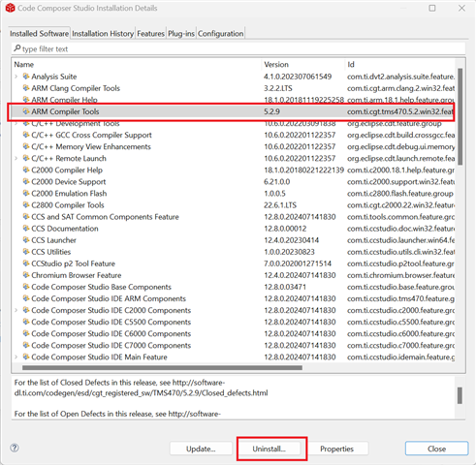The height and width of the screenshot is (465, 476).
Task: Select the C2800 Compiler Tools row
Action: [233, 205]
